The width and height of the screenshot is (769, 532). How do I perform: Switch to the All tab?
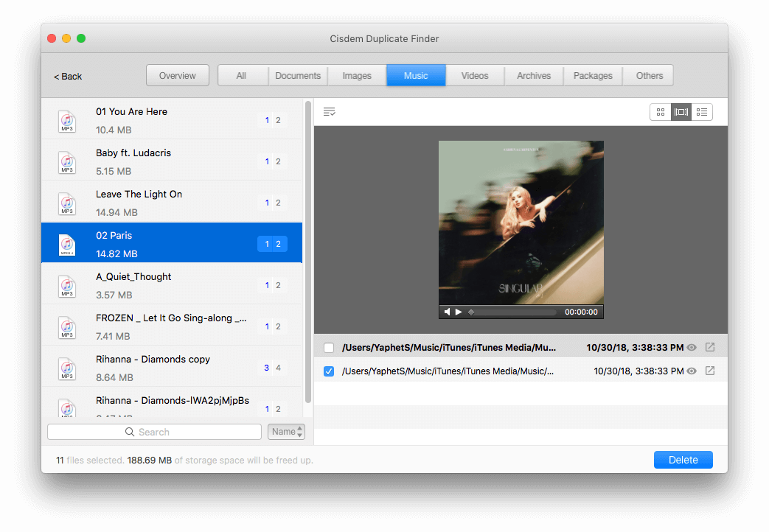241,75
